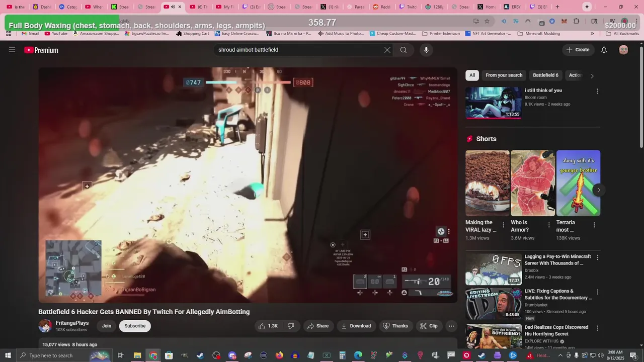Open the All Bookmarks folder
The height and width of the screenshot is (362, 644).
click(622, 33)
